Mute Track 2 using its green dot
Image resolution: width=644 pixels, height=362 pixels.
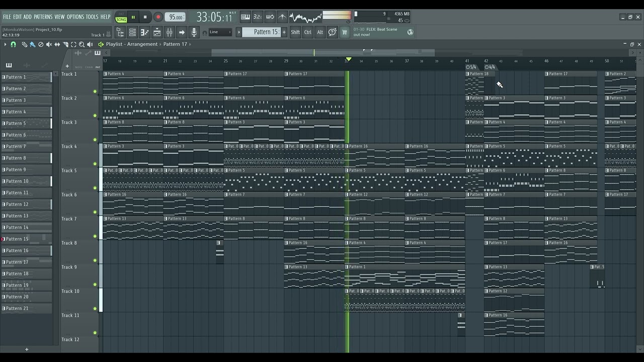coord(95,116)
